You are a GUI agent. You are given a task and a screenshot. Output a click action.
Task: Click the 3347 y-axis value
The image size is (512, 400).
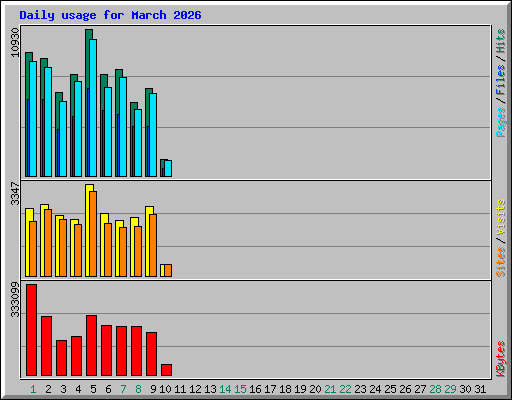click(x=15, y=193)
